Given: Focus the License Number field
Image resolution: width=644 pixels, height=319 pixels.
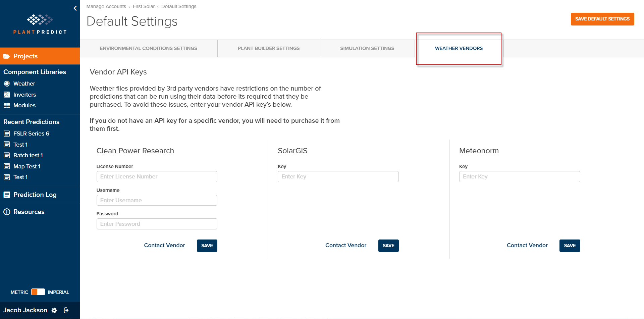Looking at the screenshot, I should coord(157,177).
